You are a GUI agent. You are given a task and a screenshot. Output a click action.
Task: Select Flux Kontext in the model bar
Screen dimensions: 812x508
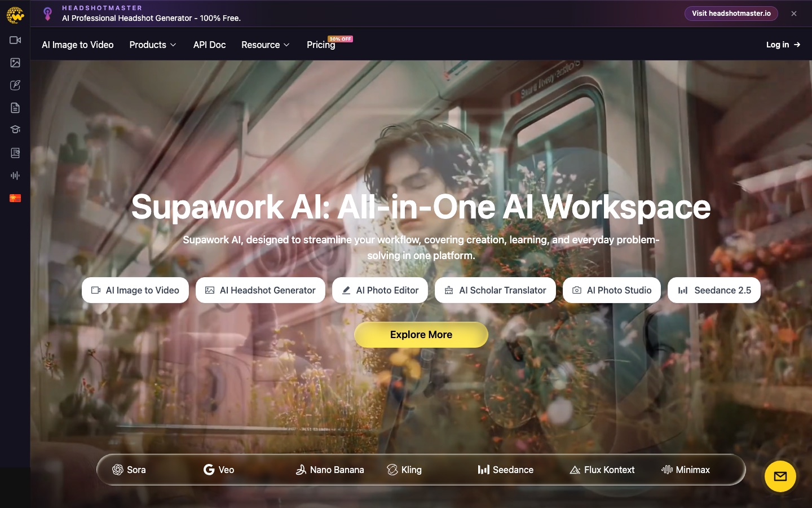coord(602,470)
